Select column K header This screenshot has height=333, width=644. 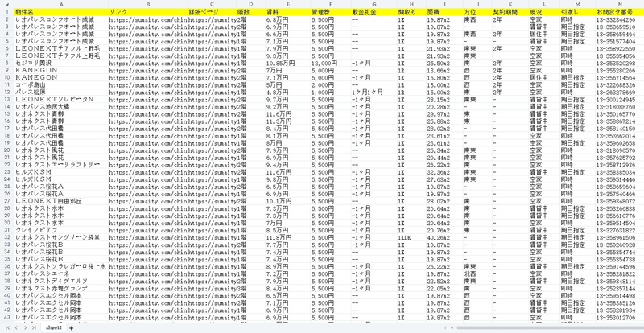click(x=510, y=4)
